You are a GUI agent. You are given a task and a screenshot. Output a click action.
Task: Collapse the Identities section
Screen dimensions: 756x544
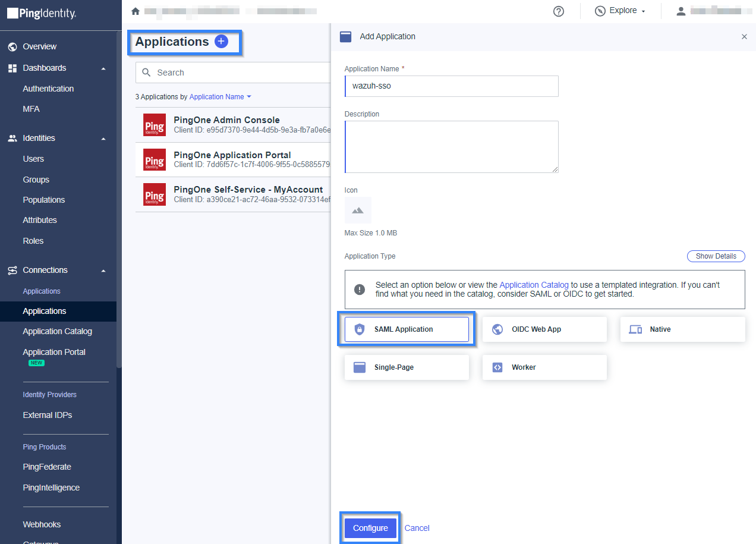[x=103, y=139]
